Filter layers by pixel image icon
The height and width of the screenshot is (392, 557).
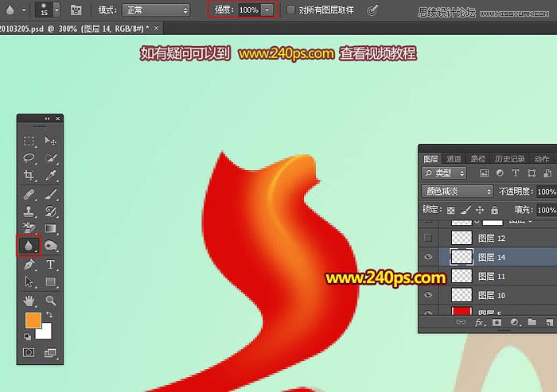coord(484,173)
